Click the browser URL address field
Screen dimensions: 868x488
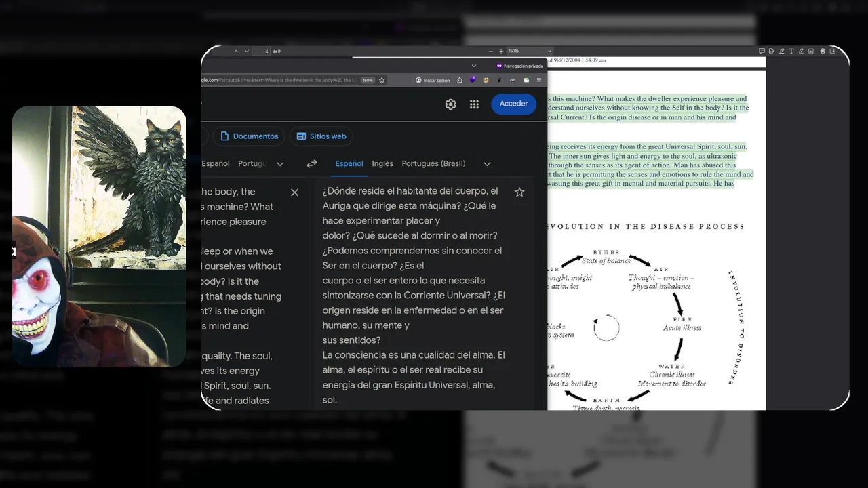(x=278, y=80)
